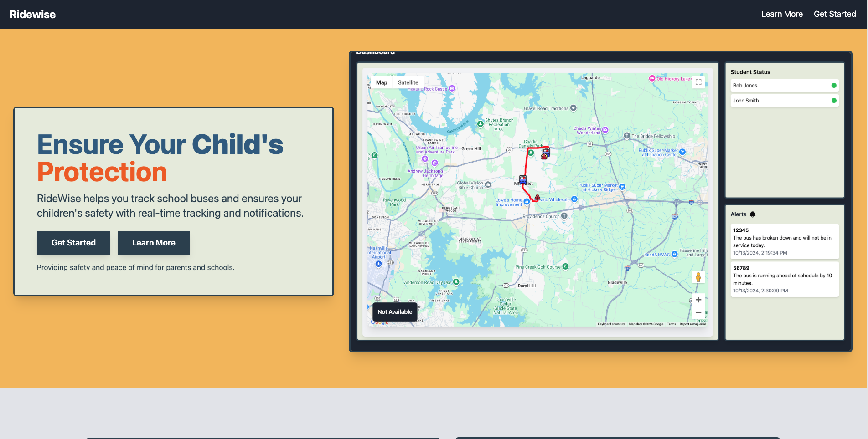This screenshot has height=439, width=868.
Task: Click Chad's Winter Wonderland camera pin
Action: click(605, 130)
